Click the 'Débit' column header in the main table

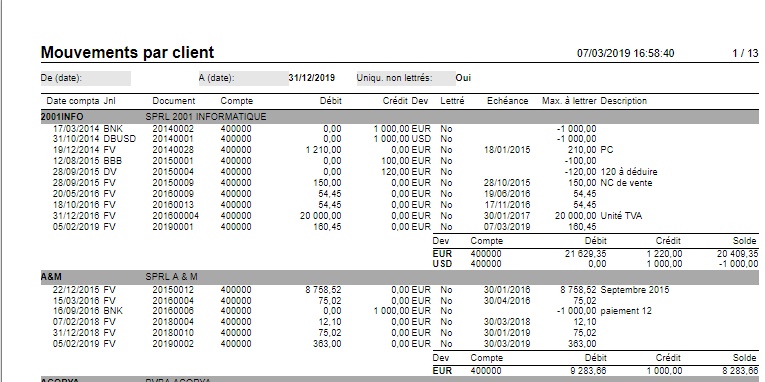click(331, 101)
